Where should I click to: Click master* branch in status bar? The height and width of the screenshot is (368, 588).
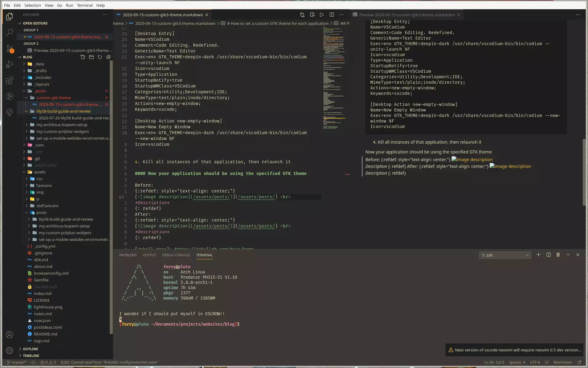[x=17, y=362]
